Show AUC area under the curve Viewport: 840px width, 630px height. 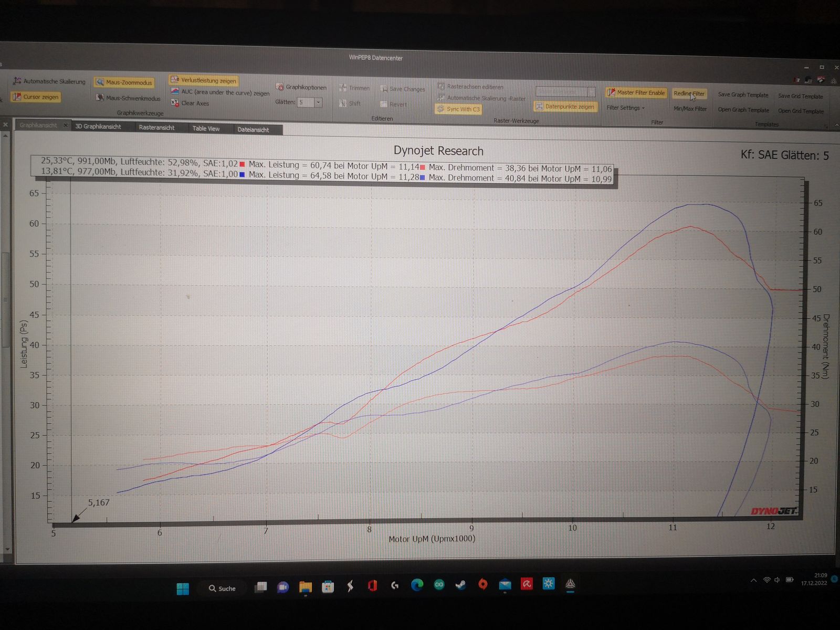click(x=175, y=92)
